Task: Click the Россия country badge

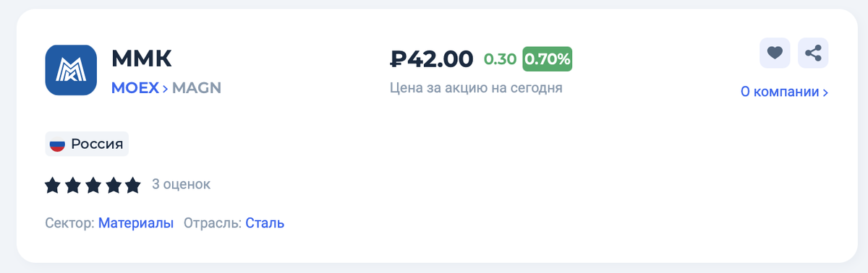Action: (x=87, y=144)
